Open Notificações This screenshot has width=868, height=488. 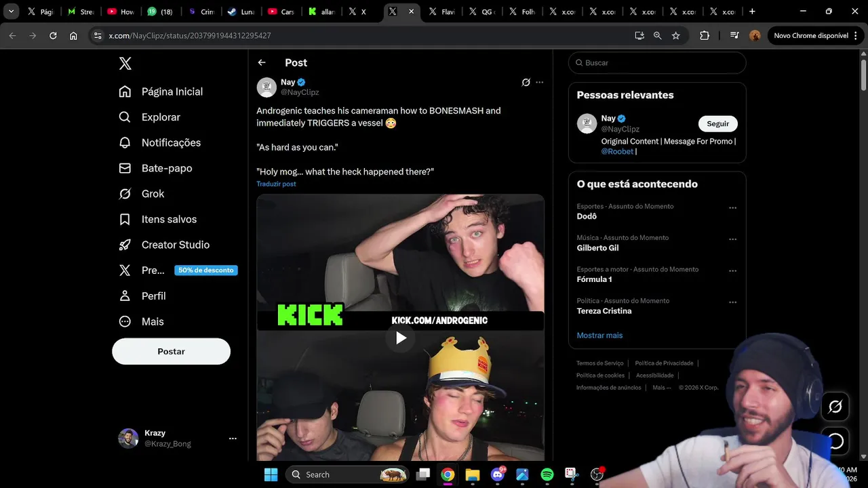point(160,142)
